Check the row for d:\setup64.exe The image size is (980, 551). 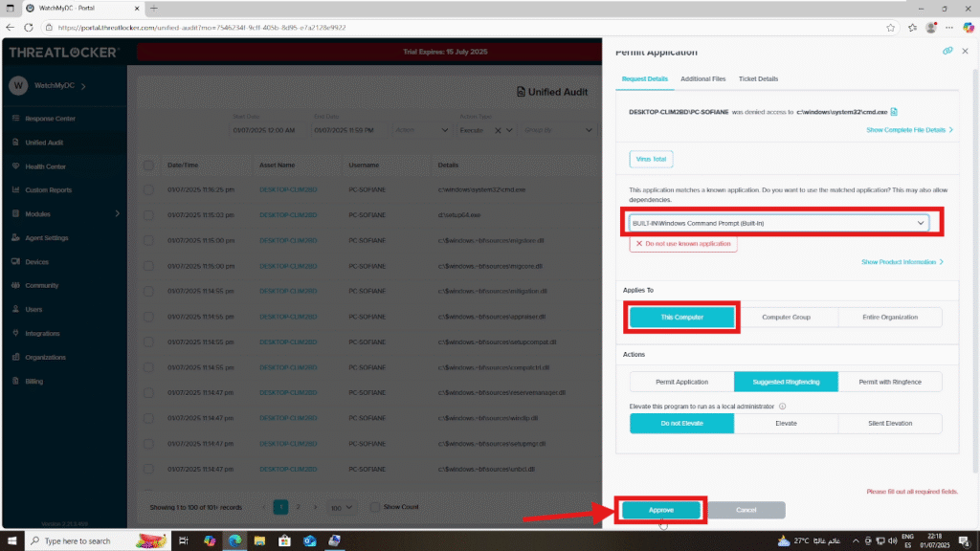click(148, 215)
